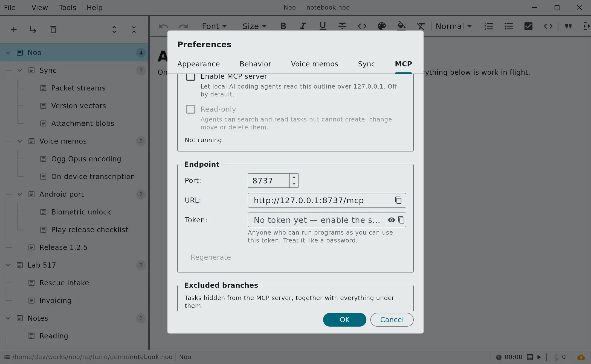Toggle underline formatting

(323, 26)
